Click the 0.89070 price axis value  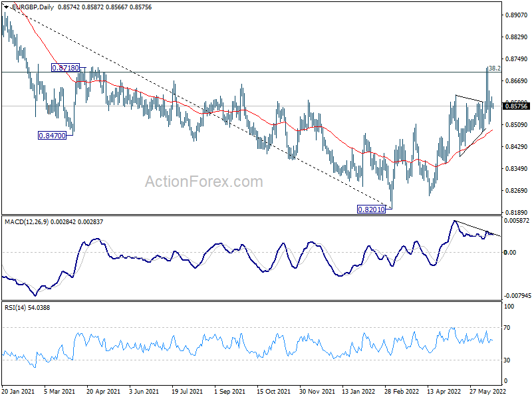click(517, 15)
